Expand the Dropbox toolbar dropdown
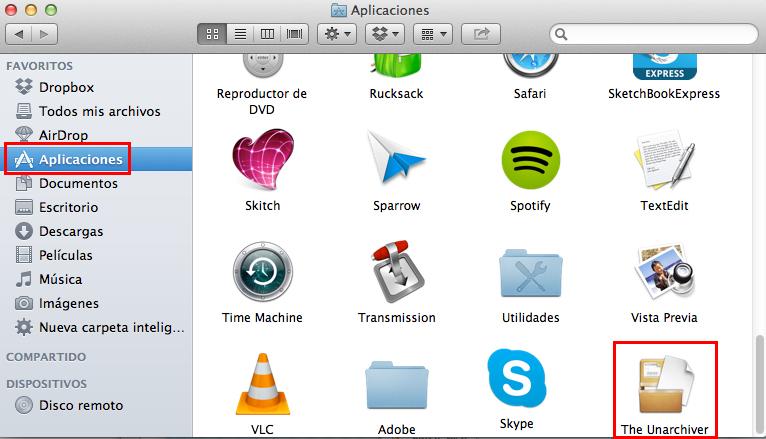766x439 pixels. pyautogui.click(x=383, y=34)
